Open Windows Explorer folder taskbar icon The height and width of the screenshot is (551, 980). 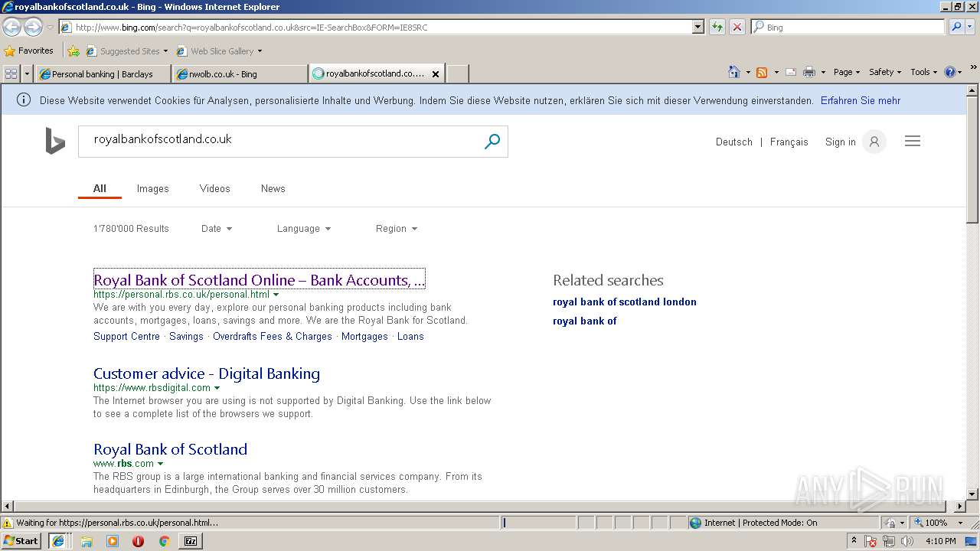(x=87, y=541)
